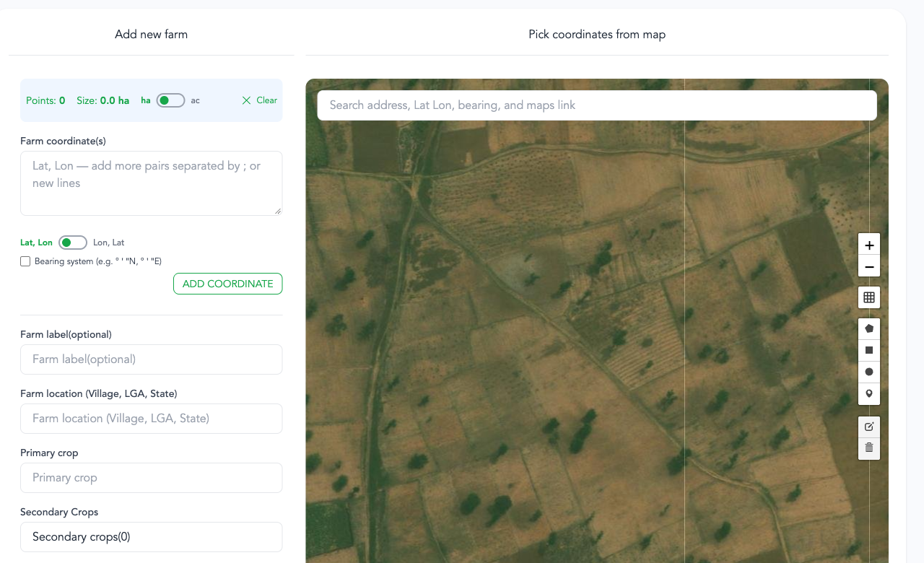924x563 pixels.
Task: Focus the Farm coordinate(s) text area
Action: point(152,183)
